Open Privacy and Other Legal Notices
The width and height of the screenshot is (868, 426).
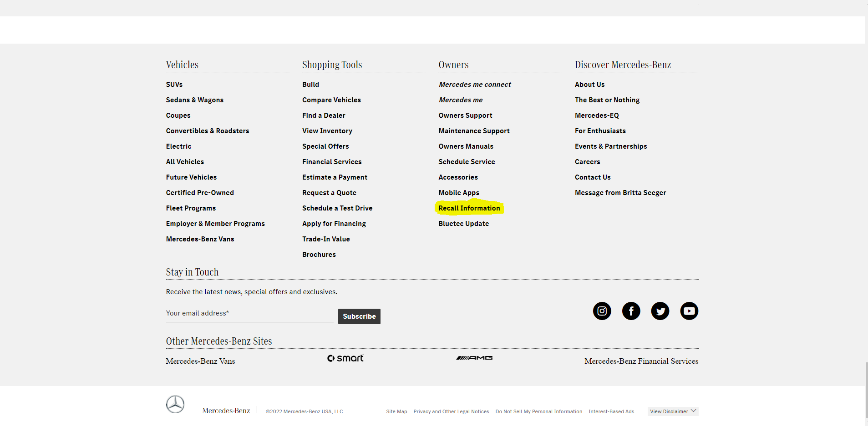[451, 411]
